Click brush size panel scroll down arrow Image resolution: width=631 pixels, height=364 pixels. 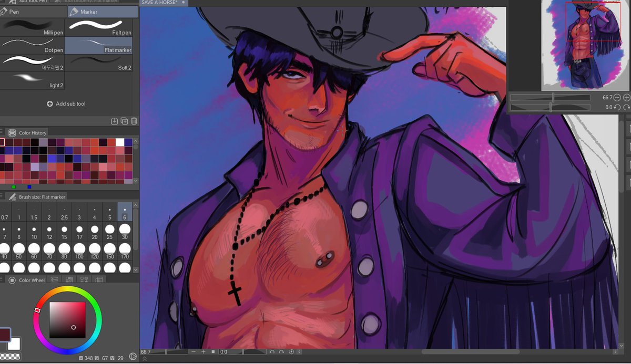136,270
